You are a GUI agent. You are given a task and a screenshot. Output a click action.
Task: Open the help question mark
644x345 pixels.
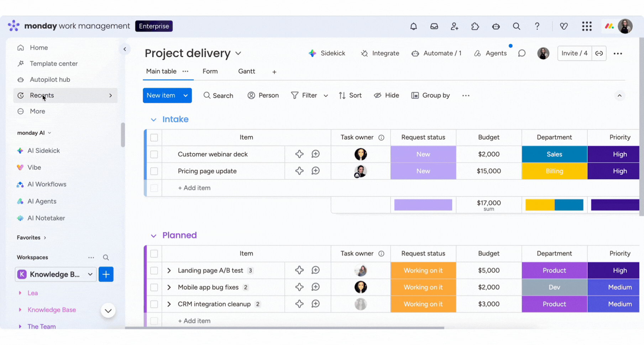(537, 26)
